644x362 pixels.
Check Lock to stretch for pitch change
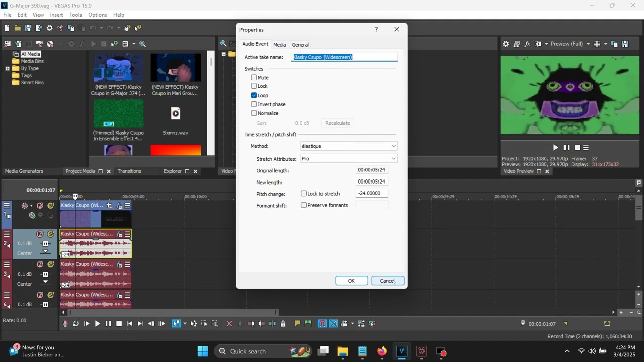point(304,194)
